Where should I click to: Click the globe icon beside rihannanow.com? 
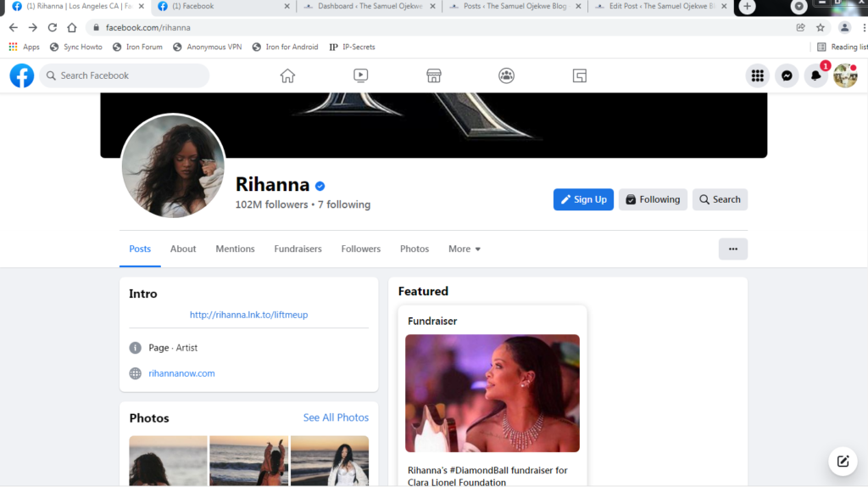coord(135,373)
